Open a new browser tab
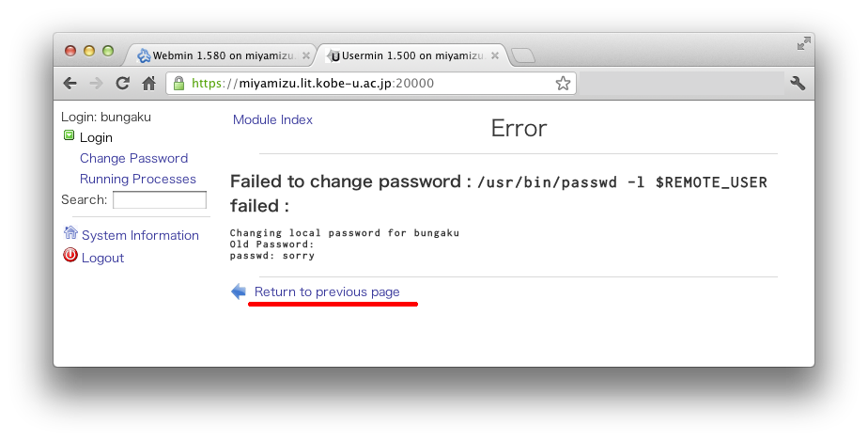868x441 pixels. point(522,55)
